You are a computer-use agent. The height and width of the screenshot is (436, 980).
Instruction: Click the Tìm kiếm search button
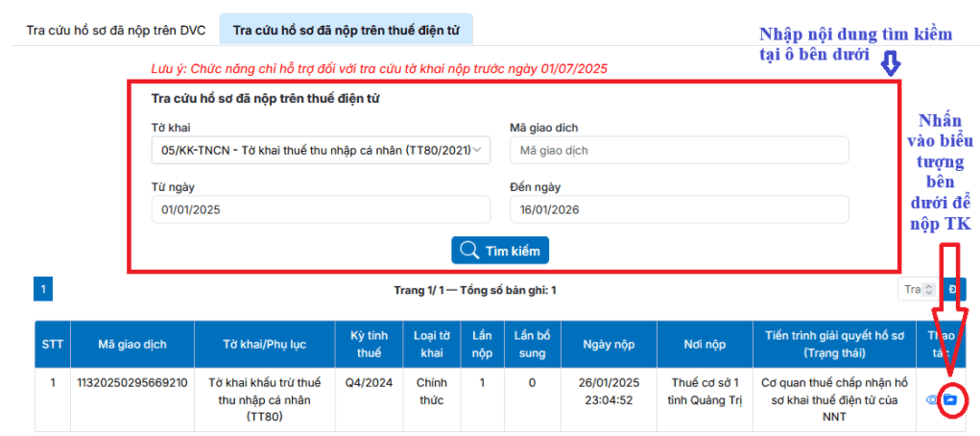(x=500, y=251)
